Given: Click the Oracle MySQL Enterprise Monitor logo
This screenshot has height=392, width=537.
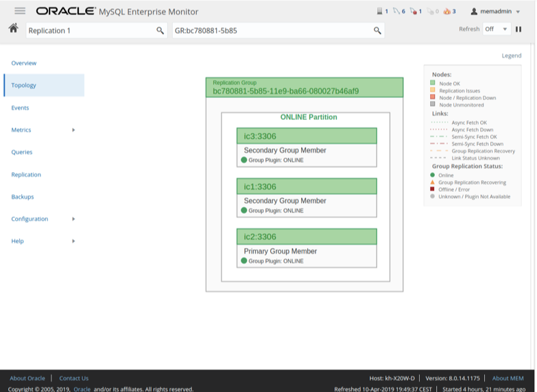Looking at the screenshot, I should coord(117,11).
